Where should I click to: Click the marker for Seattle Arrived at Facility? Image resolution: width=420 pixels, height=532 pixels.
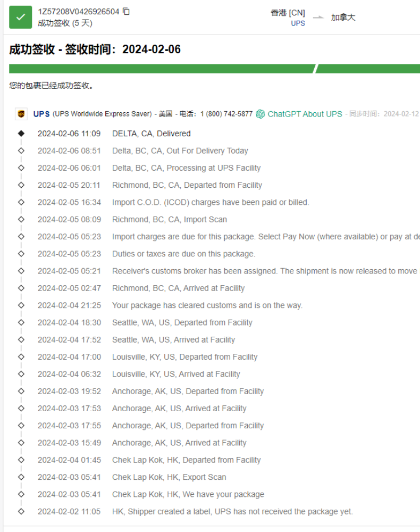click(x=21, y=339)
